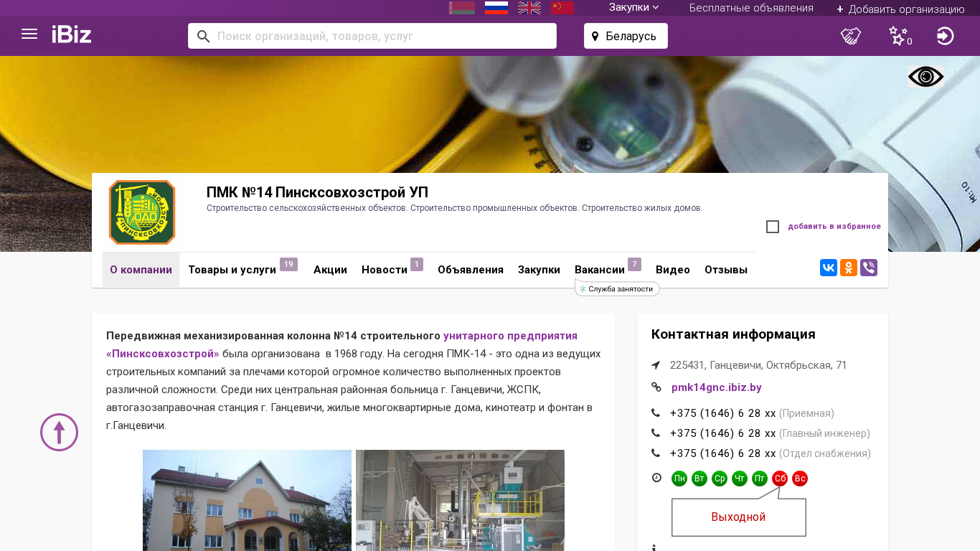Open the factory interior photo
This screenshot has width=980, height=551.
pos(460,500)
